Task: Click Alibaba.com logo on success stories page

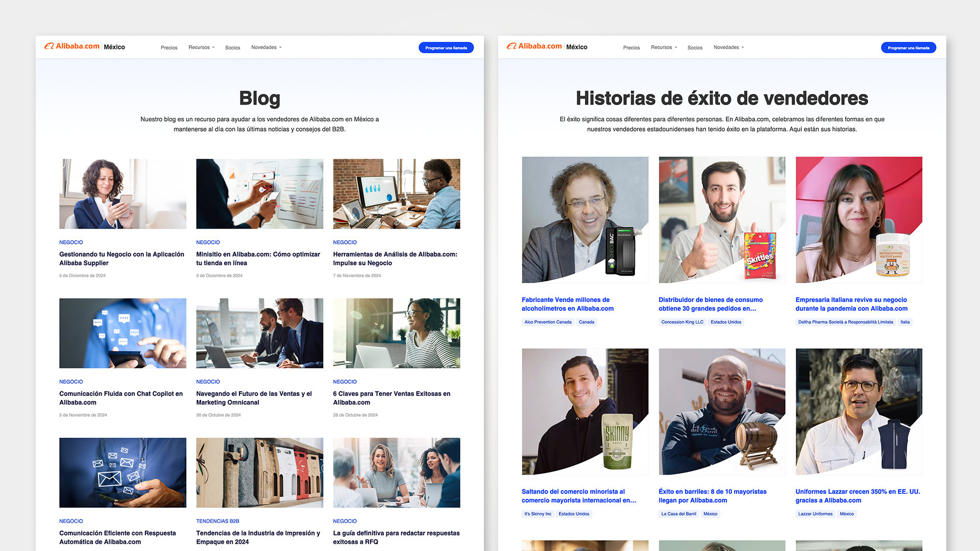Action: click(534, 46)
